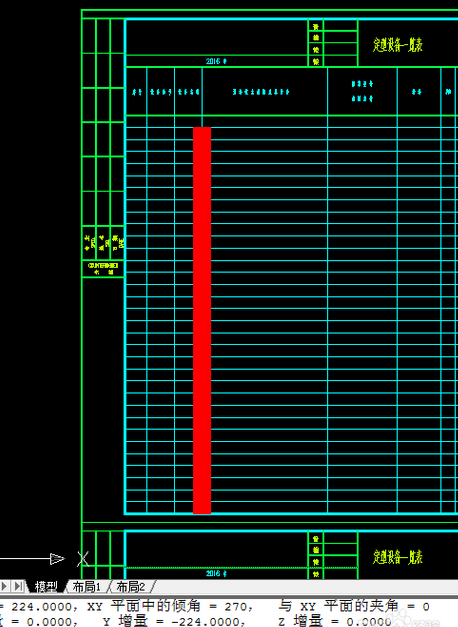Image resolution: width=458 pixels, height=627 pixels.
Task: Click the next-tab arrow button
Action: click(4, 587)
